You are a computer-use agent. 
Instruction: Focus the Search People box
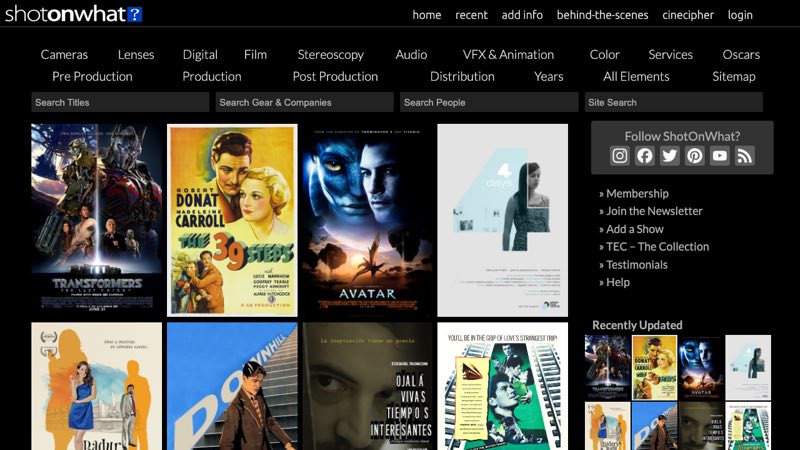(x=489, y=102)
